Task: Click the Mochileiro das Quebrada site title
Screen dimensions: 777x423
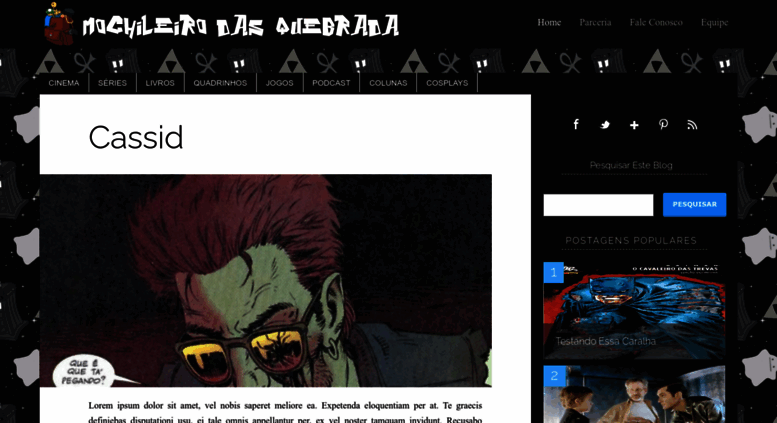Action: [x=240, y=26]
